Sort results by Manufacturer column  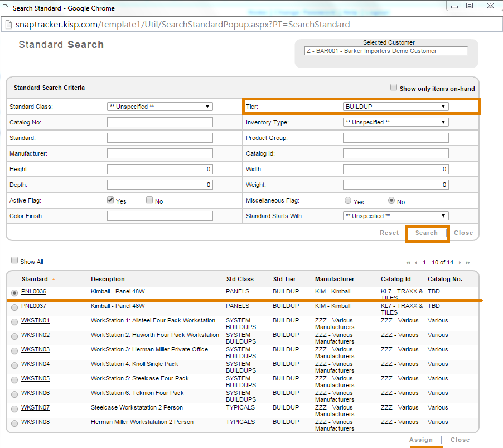[335, 279]
